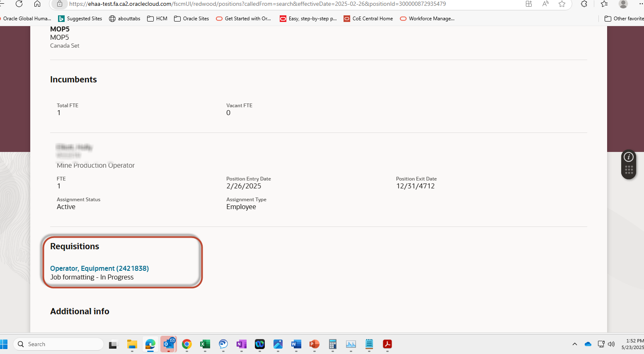Open CoE Central Home bookmark

[368, 19]
